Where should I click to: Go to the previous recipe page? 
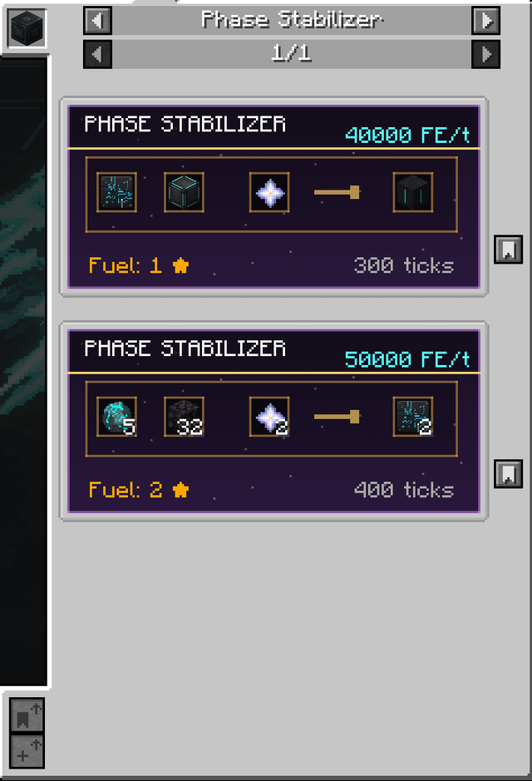(98, 55)
